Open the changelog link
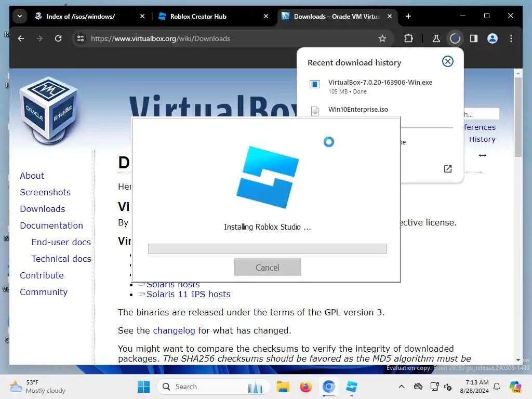 click(x=174, y=330)
